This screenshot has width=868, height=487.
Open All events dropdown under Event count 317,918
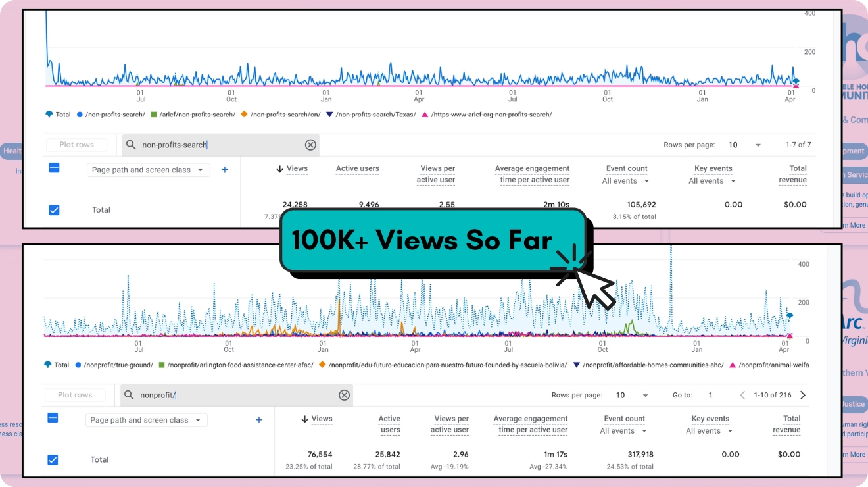[x=623, y=431]
